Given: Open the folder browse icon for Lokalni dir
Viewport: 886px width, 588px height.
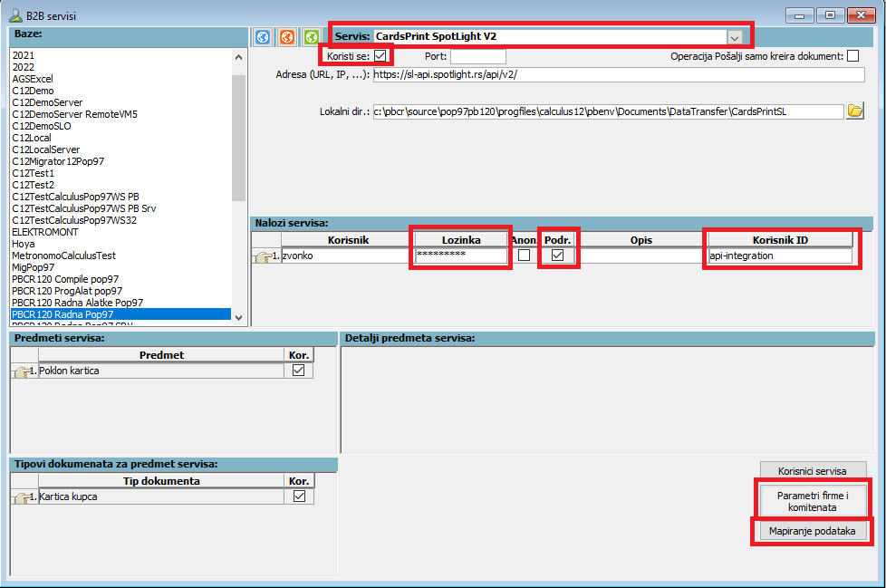Looking at the screenshot, I should [x=854, y=111].
